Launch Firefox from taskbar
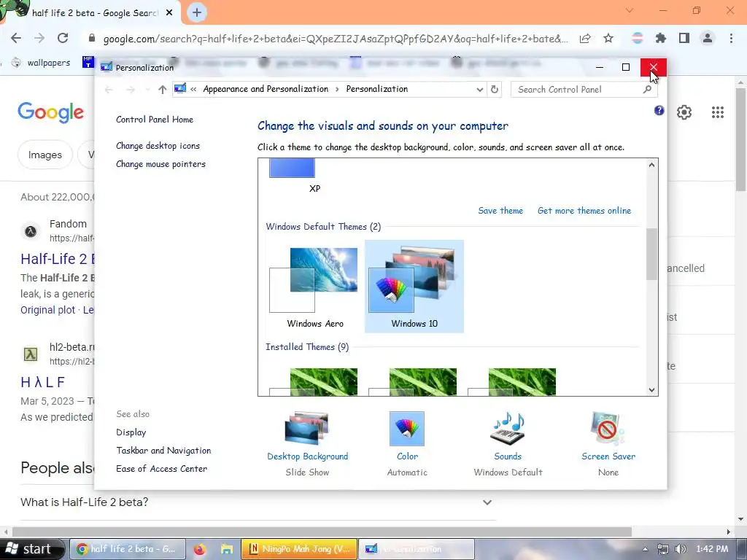Viewport: 747px width, 560px height. point(200,550)
